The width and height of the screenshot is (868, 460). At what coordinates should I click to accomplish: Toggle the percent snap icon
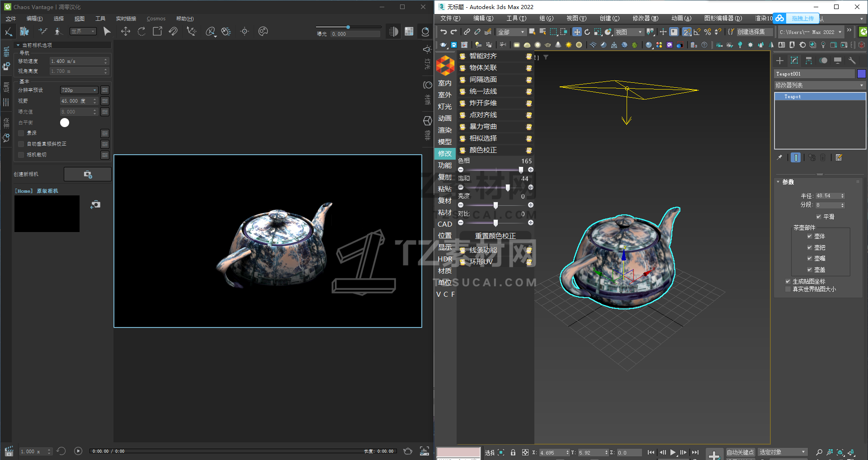(x=708, y=32)
